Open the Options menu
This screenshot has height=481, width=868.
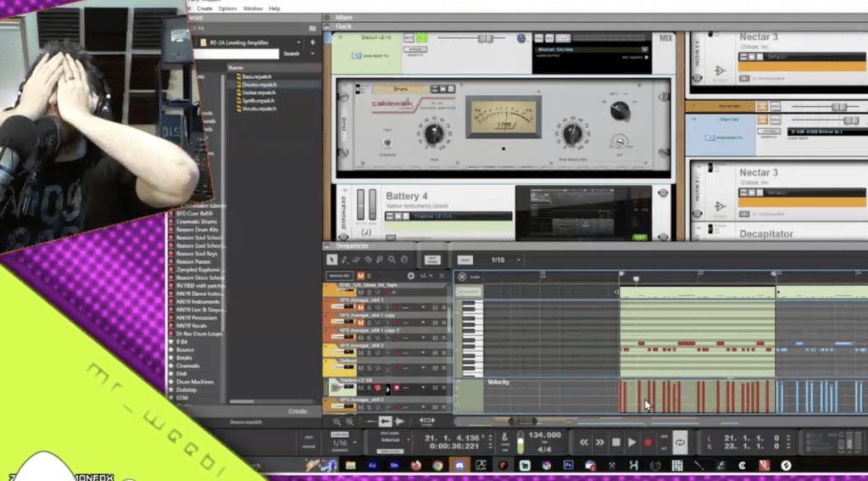click(227, 8)
